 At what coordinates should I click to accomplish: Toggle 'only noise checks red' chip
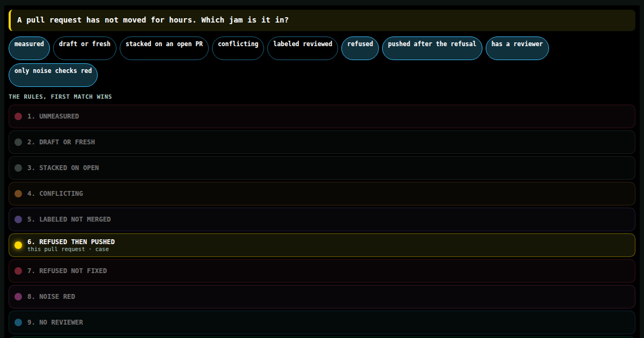pos(53,75)
